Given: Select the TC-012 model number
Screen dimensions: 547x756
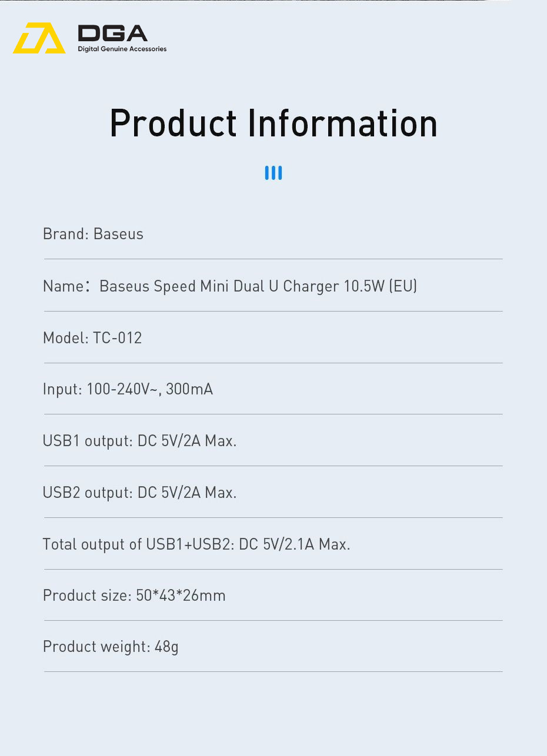Looking at the screenshot, I should 118,338.
